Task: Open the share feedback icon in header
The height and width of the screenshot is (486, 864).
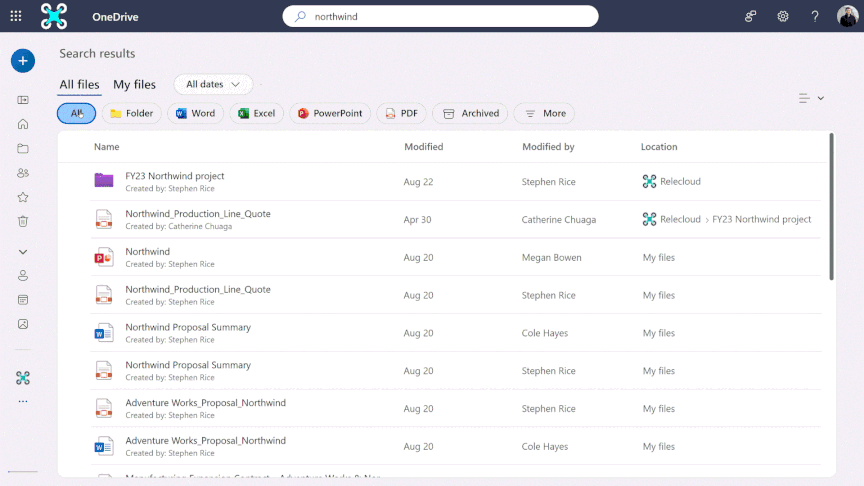Action: [x=750, y=17]
